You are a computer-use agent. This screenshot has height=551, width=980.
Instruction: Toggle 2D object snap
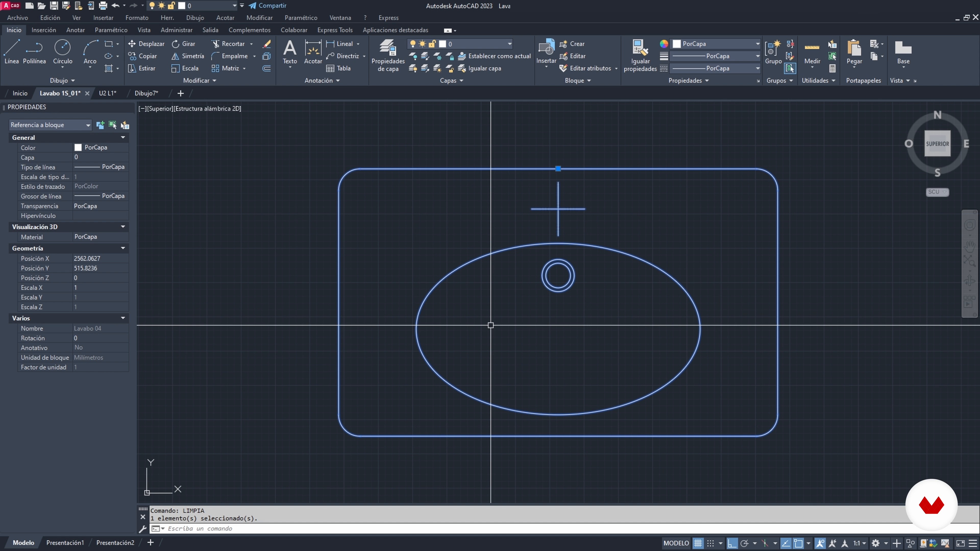798,543
